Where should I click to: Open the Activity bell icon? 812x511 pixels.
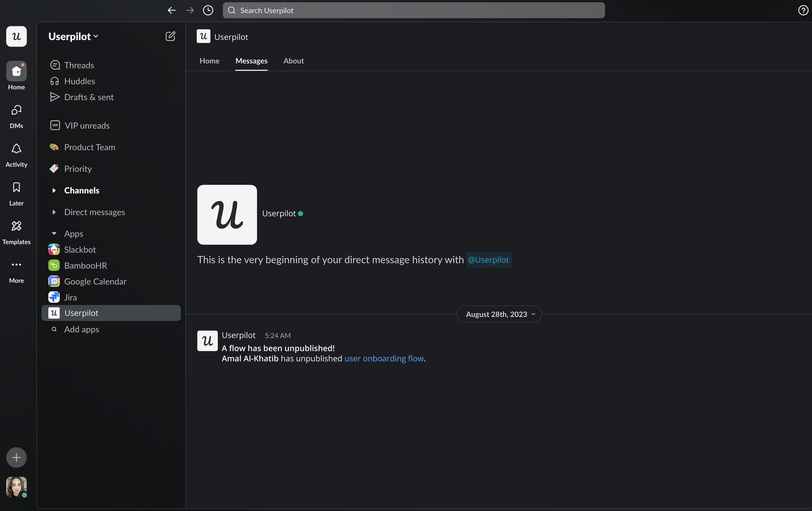click(x=16, y=155)
